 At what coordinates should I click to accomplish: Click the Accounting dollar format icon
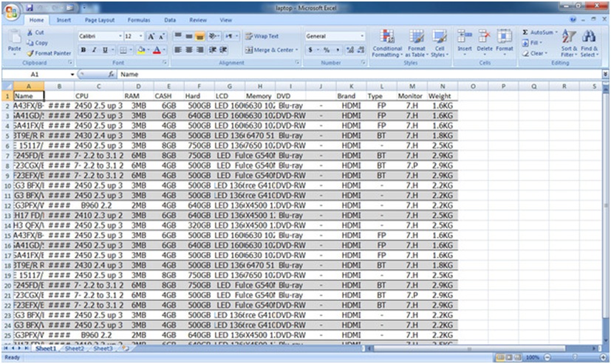point(310,49)
